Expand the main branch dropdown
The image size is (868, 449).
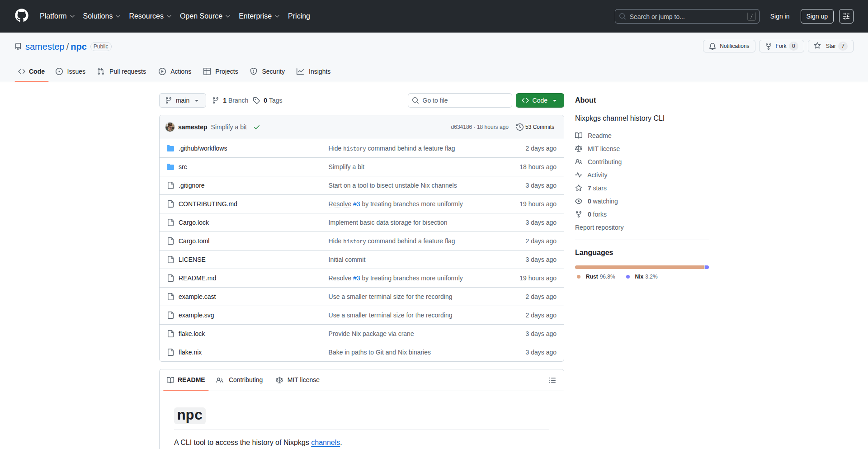point(182,100)
